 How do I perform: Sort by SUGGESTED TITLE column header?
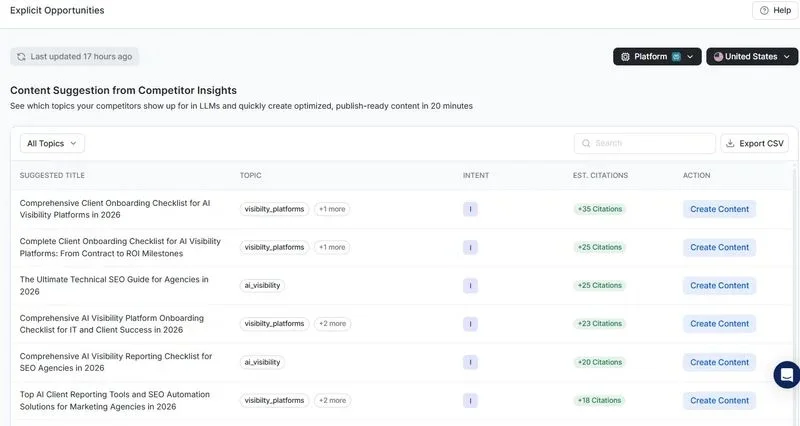(52, 176)
